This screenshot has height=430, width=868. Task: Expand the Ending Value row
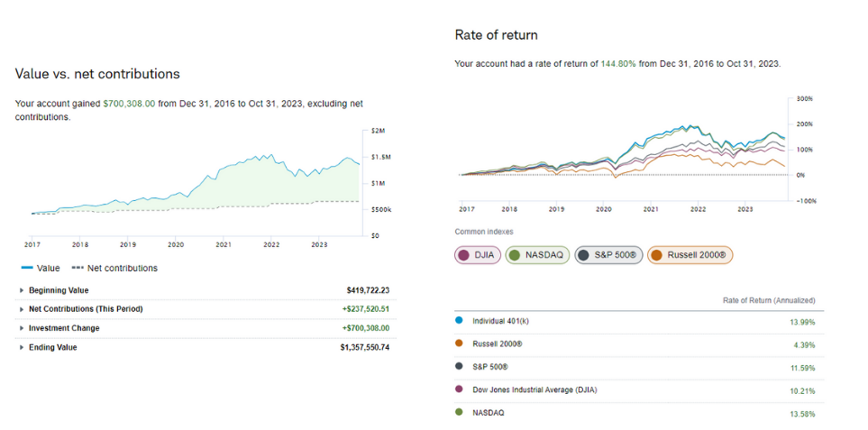(x=23, y=347)
